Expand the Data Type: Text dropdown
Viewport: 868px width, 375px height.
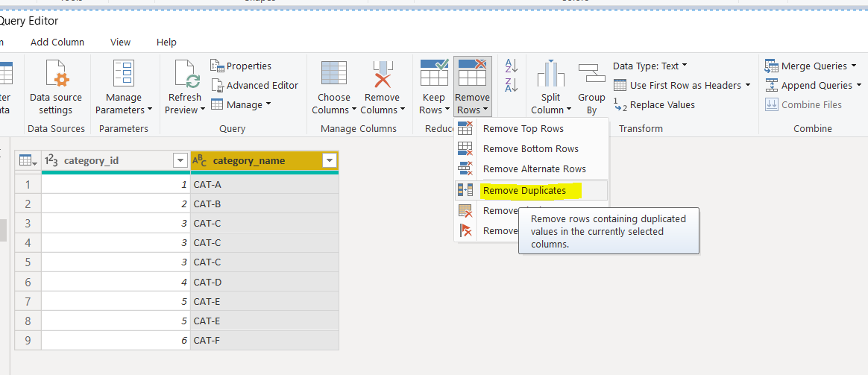(x=685, y=66)
